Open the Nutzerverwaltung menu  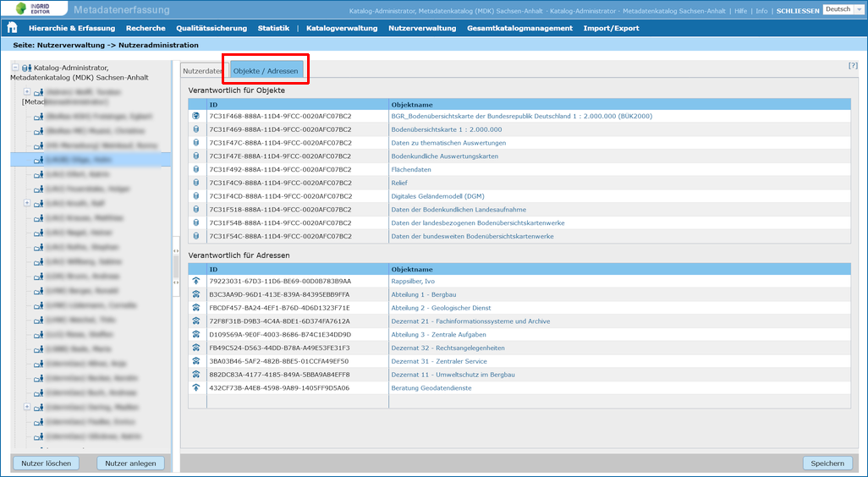(422, 28)
